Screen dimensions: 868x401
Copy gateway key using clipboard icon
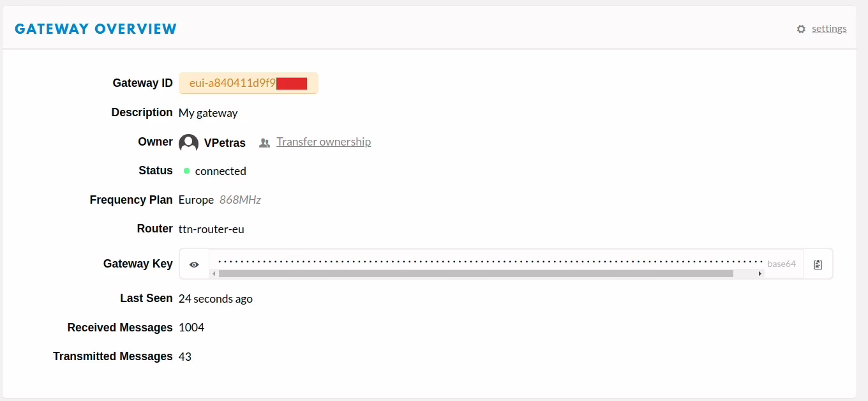(x=818, y=264)
